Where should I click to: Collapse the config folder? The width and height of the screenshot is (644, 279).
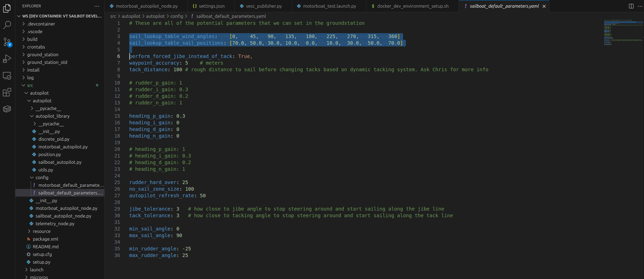pos(42,177)
